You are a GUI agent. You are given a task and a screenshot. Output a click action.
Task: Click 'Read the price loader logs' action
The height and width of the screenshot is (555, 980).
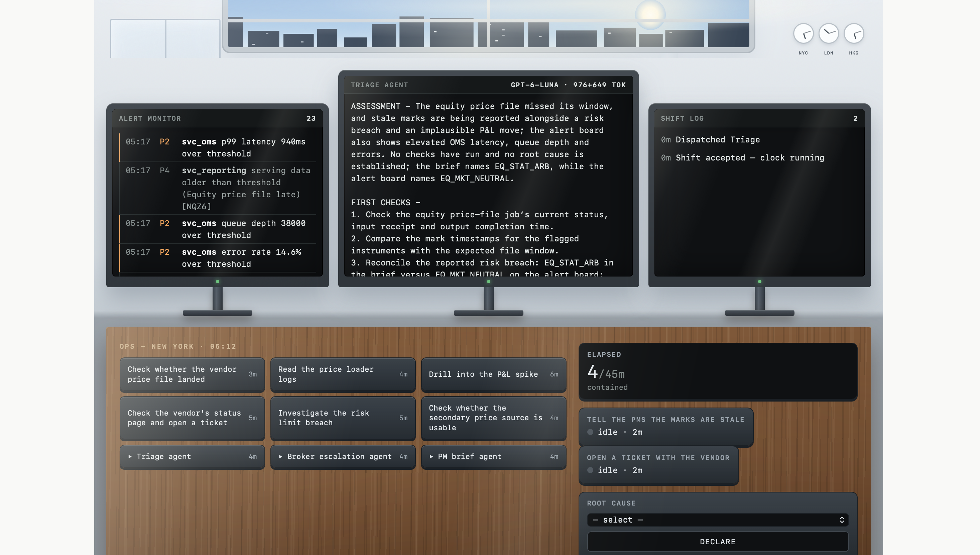[343, 374]
